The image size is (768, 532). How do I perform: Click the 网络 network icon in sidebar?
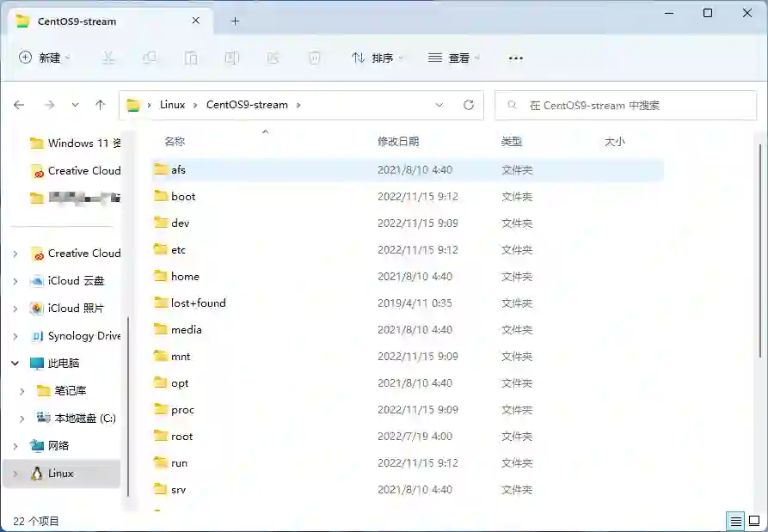[x=37, y=446]
